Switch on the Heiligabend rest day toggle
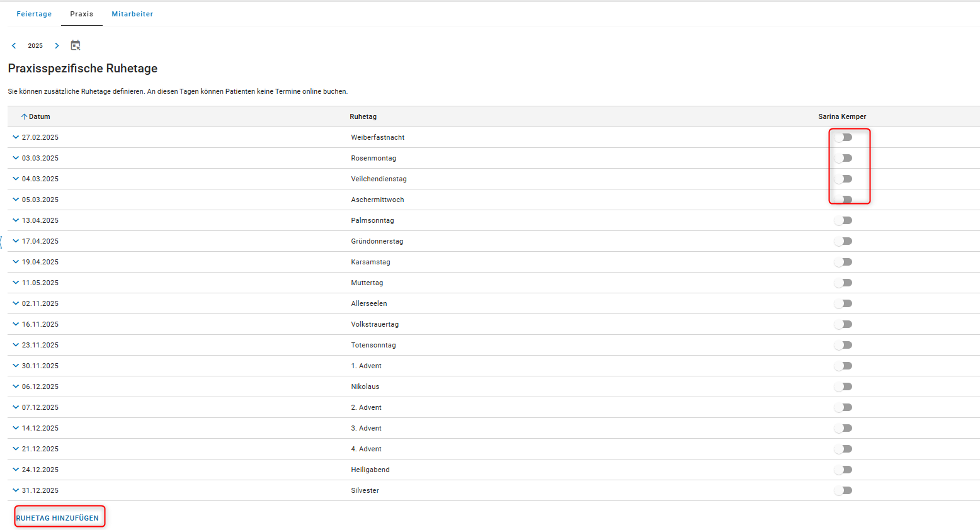 coord(843,470)
